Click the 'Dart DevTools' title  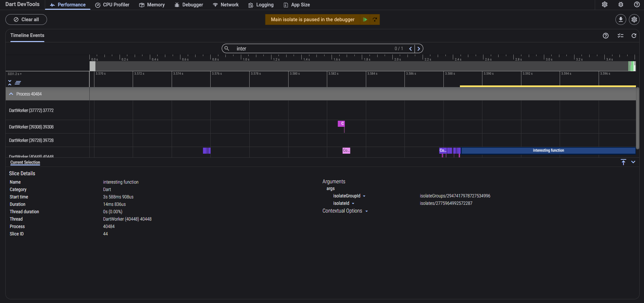(22, 4)
